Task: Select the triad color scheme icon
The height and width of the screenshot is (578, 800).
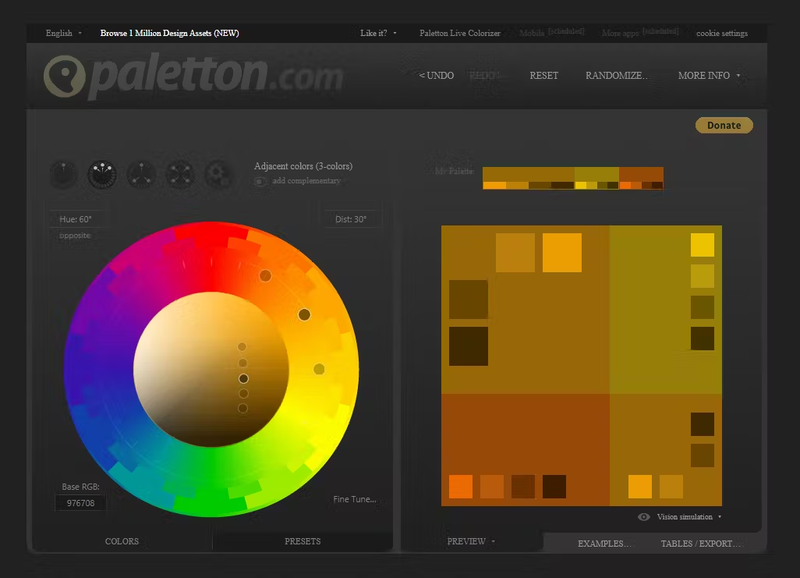Action: click(141, 174)
